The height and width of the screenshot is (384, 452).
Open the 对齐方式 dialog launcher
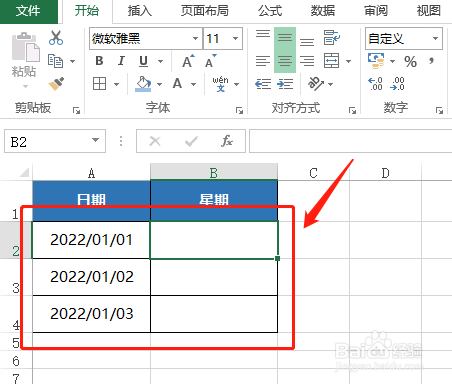tap(352, 110)
